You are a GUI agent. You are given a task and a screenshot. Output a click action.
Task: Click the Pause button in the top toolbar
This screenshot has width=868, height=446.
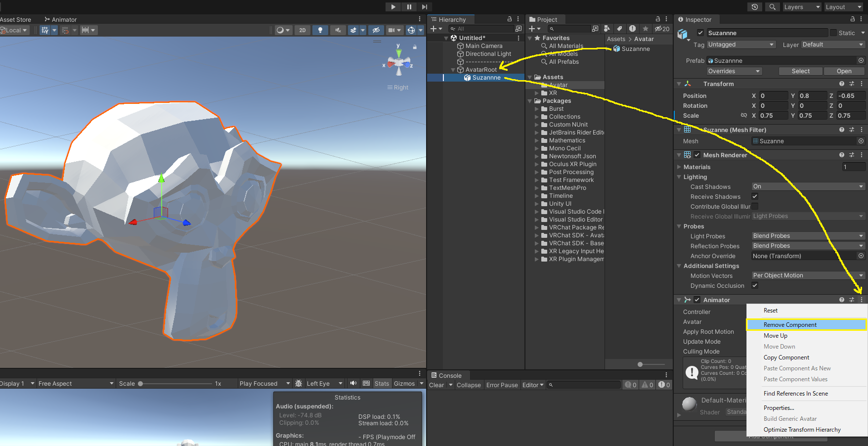click(409, 7)
